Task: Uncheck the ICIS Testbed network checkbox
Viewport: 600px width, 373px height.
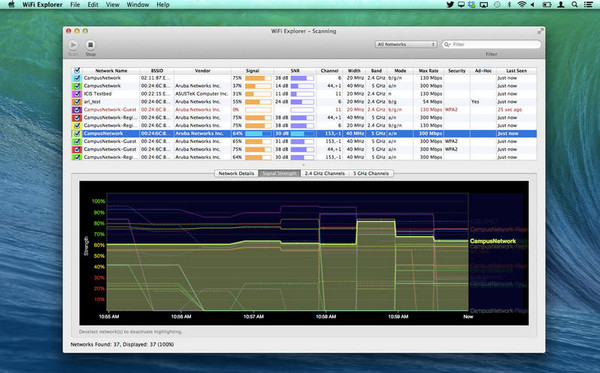Action: [77, 94]
